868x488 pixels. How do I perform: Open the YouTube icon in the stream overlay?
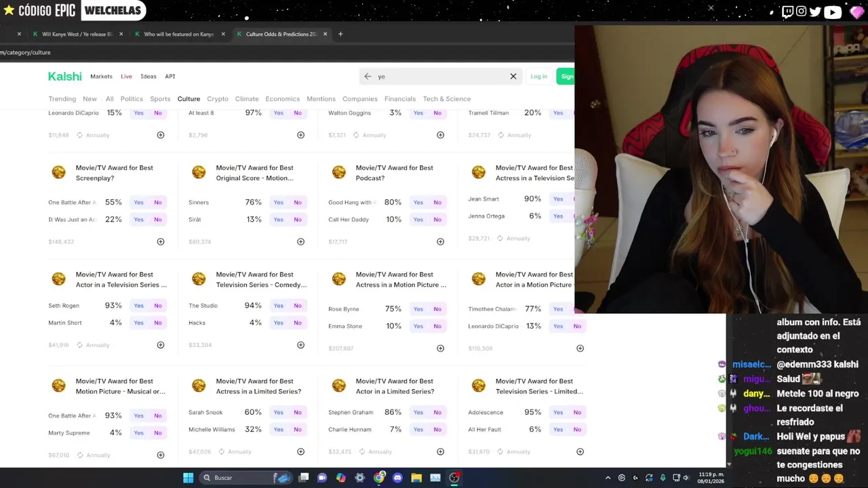833,12
